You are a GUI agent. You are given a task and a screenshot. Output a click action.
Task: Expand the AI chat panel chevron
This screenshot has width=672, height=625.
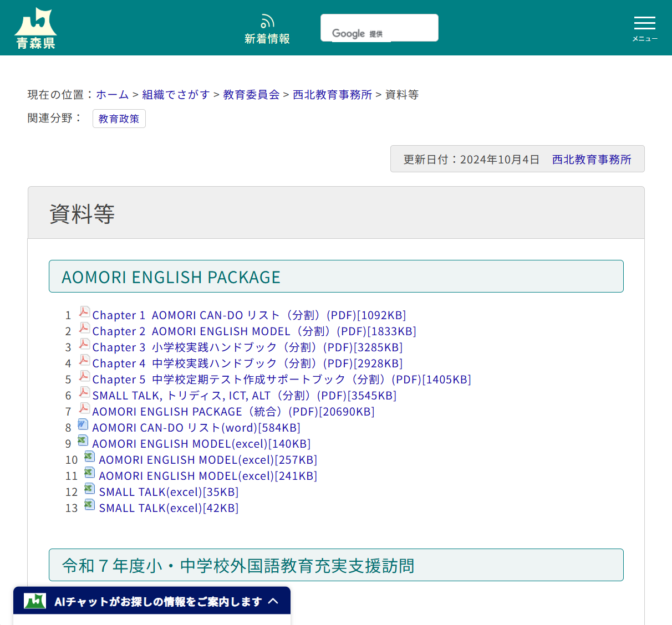273,601
